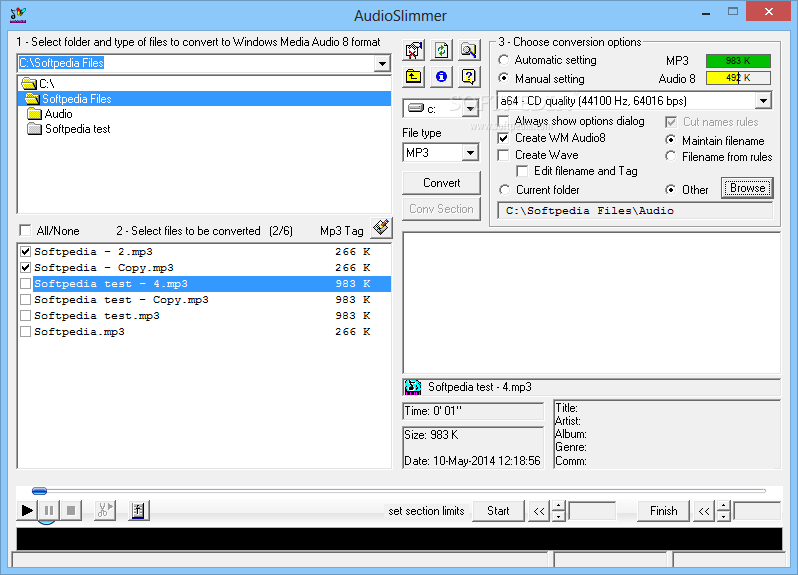This screenshot has width=798, height=575.
Task: Click the go up one folder icon
Action: pos(414,77)
